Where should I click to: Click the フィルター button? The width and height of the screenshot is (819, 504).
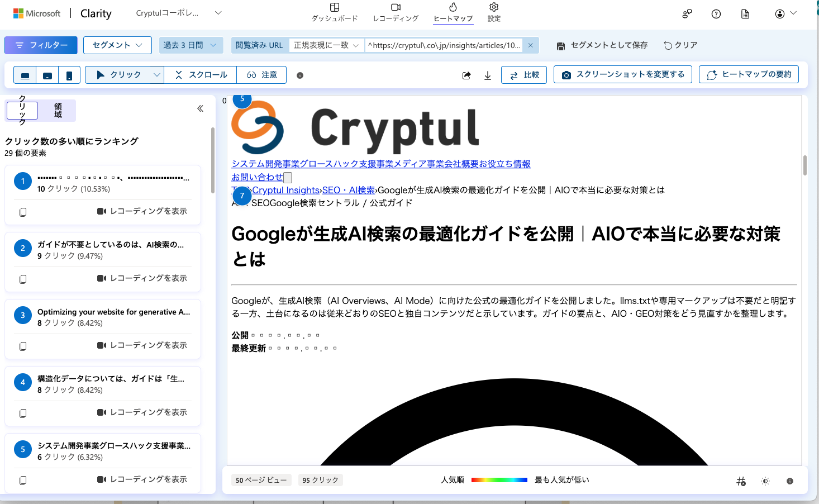41,45
